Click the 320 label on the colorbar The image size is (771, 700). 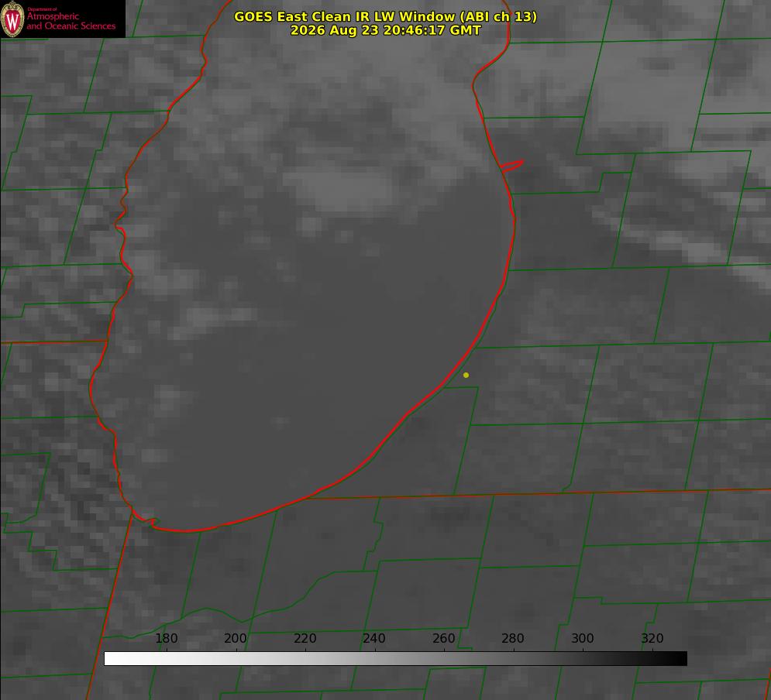pyautogui.click(x=652, y=638)
